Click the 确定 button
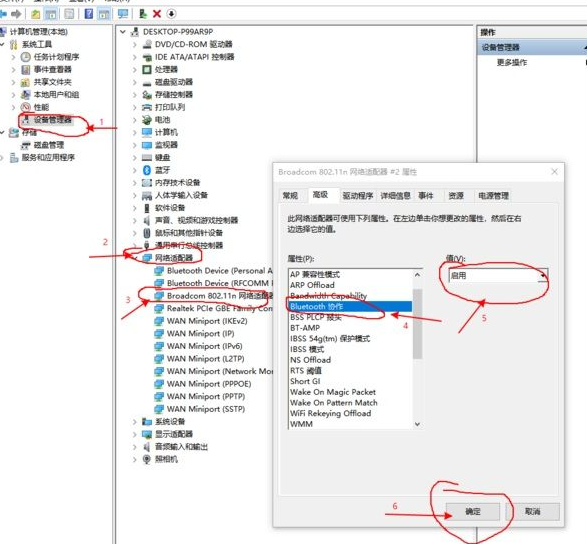The height and width of the screenshot is (544, 587). [x=473, y=511]
